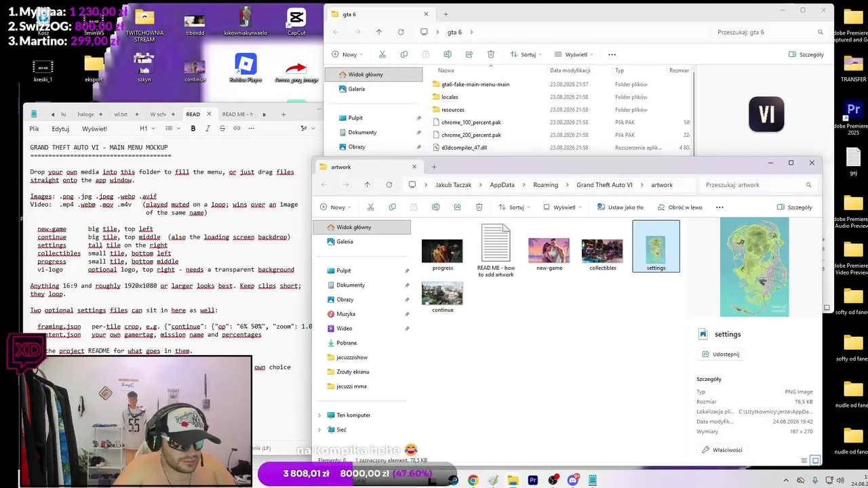This screenshot has width=868, height=488.
Task: Open Premiere Pro from the taskbar
Action: point(533,481)
